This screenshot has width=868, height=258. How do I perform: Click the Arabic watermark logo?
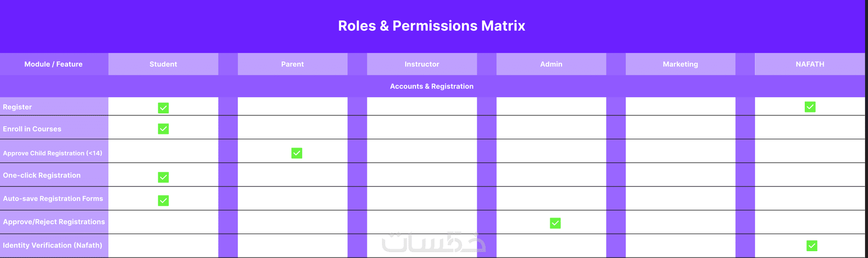pos(433,242)
